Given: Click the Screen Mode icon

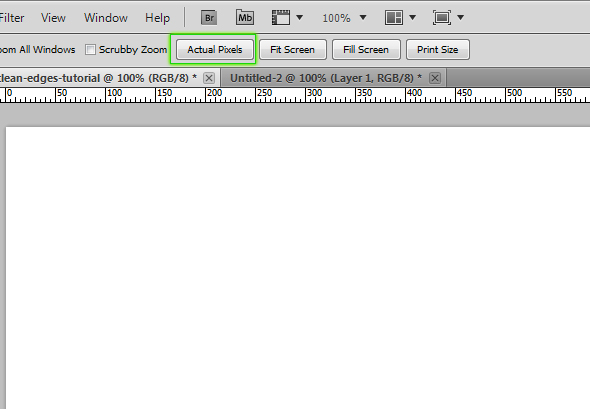Looking at the screenshot, I should tap(441, 18).
